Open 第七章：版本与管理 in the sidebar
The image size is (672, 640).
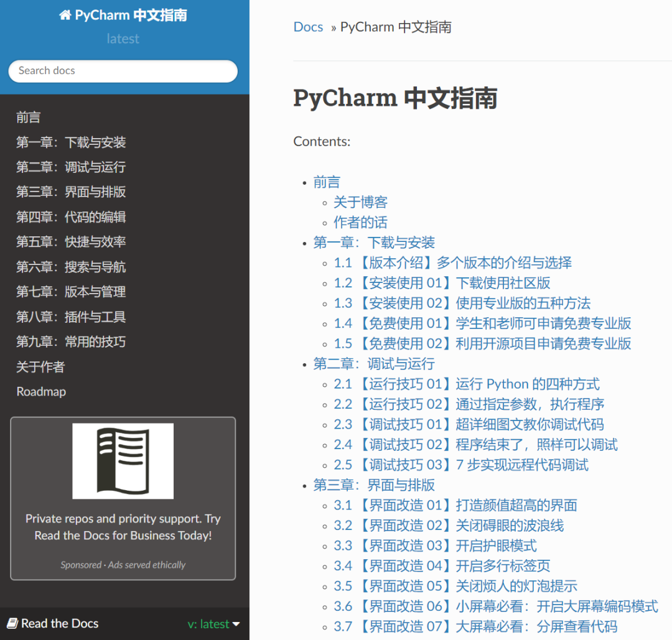pyautogui.click(x=71, y=292)
